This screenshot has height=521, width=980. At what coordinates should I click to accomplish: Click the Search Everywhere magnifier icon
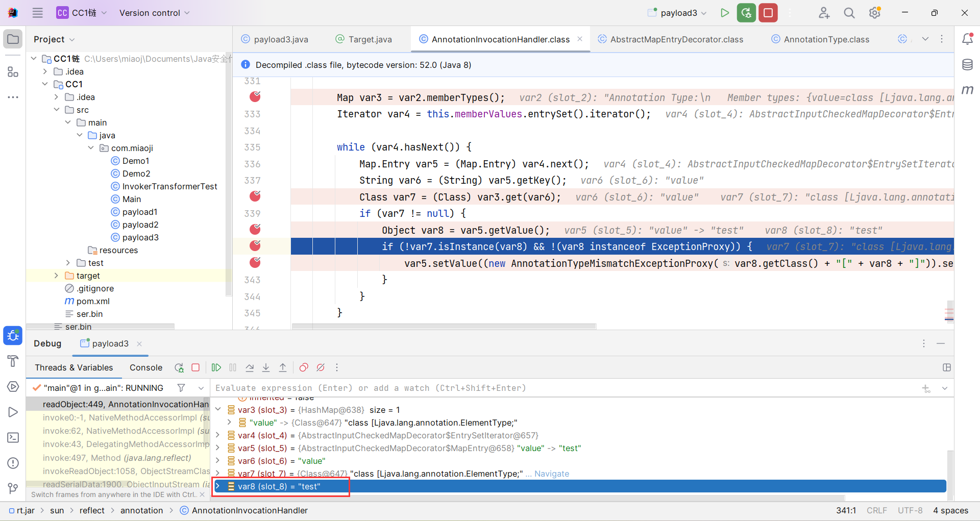click(849, 13)
